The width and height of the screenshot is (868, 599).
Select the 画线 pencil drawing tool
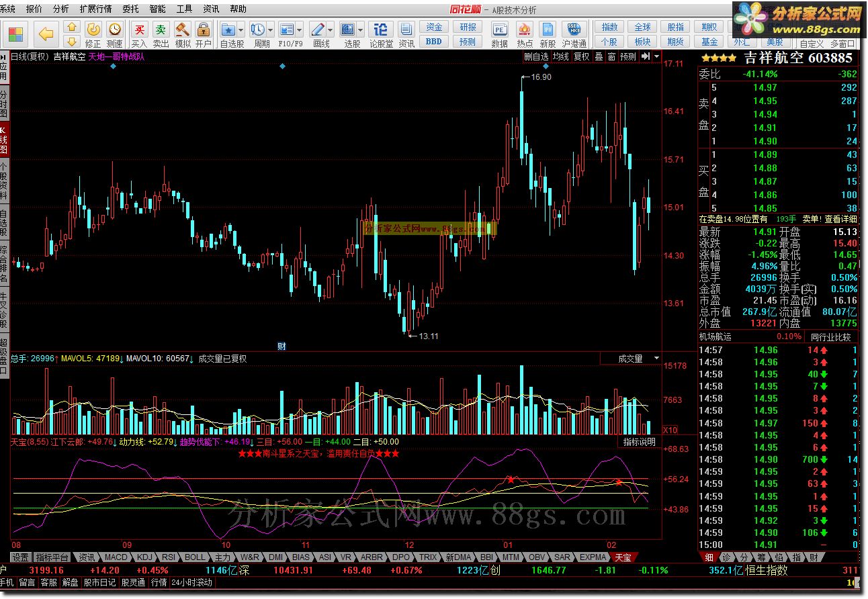[317, 29]
